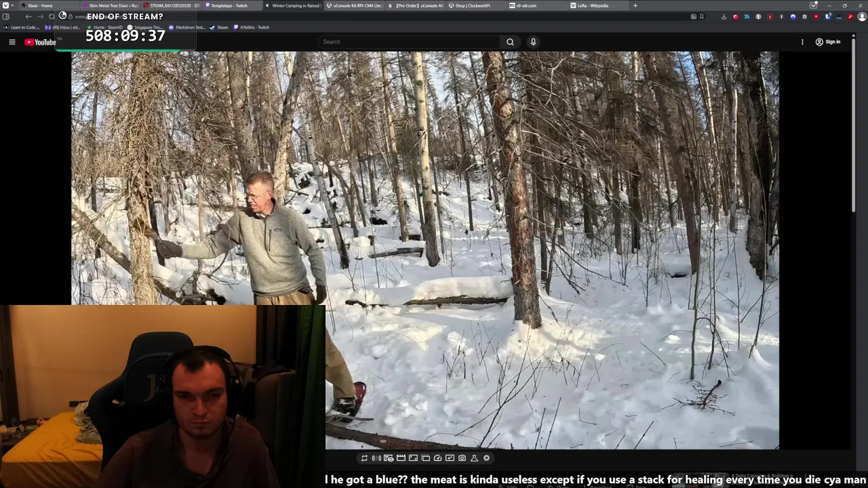868x488 pixels.
Task: Switch to the LoRa - Wikipedia tab
Action: (597, 5)
